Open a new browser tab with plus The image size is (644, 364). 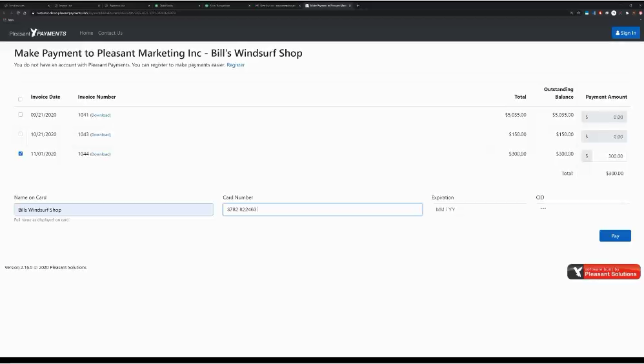358,5
